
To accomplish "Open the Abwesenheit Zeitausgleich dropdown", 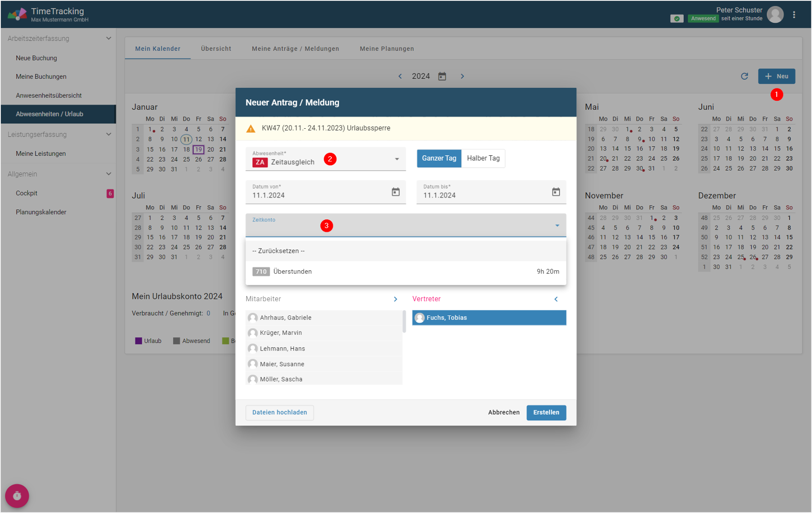I will coord(396,159).
